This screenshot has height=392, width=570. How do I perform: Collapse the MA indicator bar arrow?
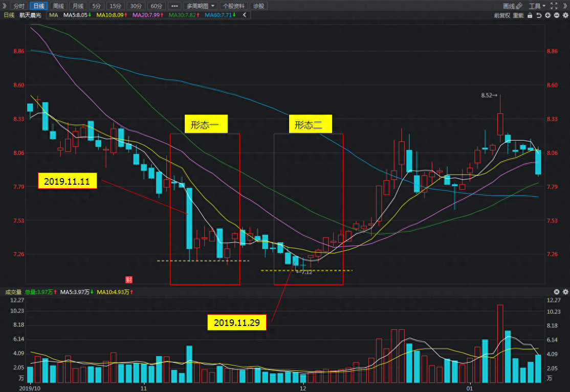pos(245,15)
